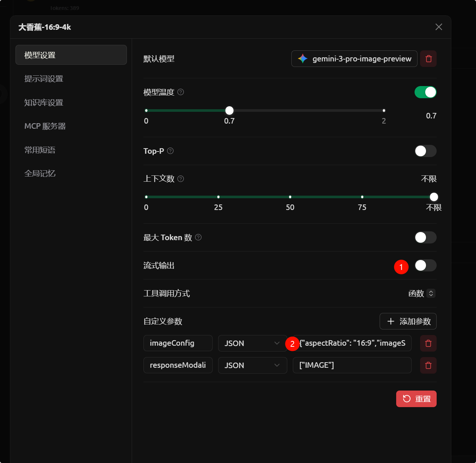Click the Gemini sparkle icon in the model selector

click(x=302, y=58)
